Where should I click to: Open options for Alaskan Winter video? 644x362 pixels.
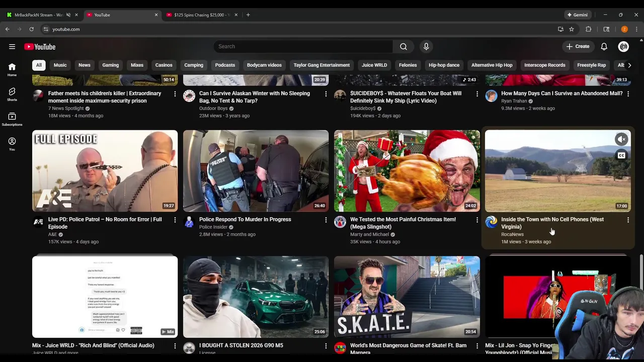tap(326, 94)
